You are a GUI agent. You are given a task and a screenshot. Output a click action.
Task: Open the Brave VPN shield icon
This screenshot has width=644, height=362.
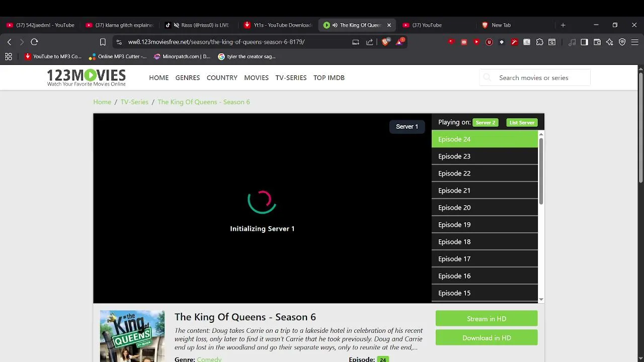pyautogui.click(x=622, y=42)
